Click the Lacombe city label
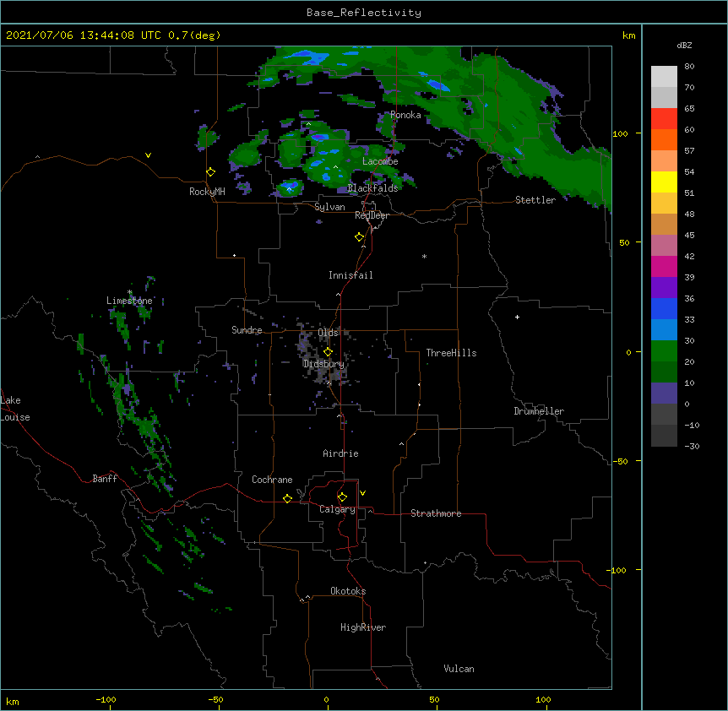Viewport: 728px width, 711px height. coord(380,161)
